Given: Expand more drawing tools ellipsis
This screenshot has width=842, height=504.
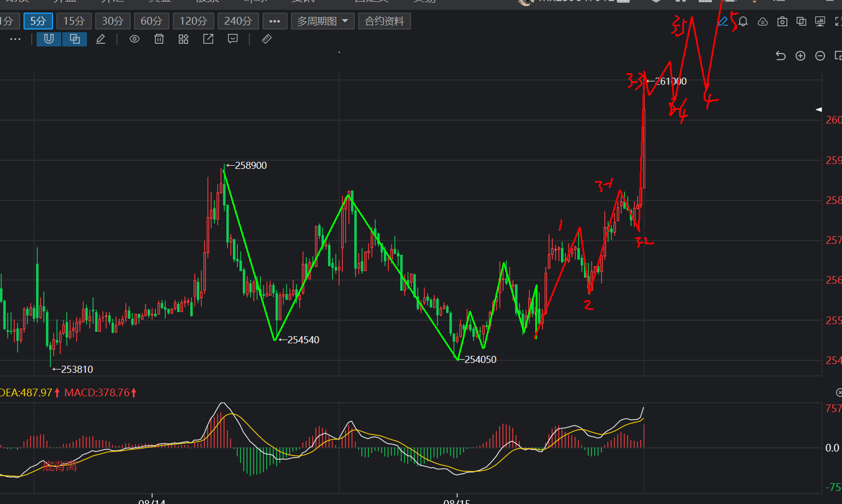Looking at the screenshot, I should coord(15,39).
